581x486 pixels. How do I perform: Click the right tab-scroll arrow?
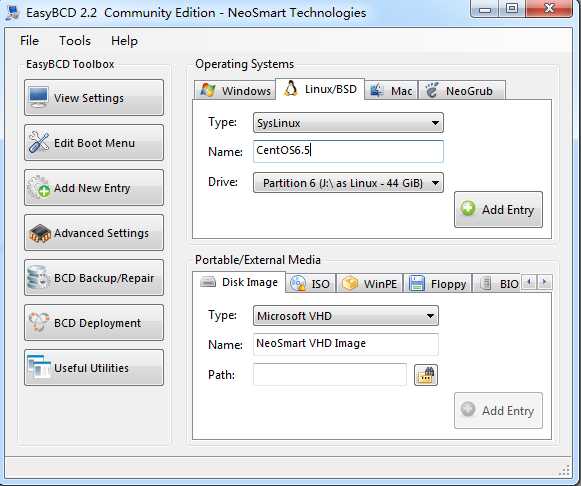coord(545,282)
